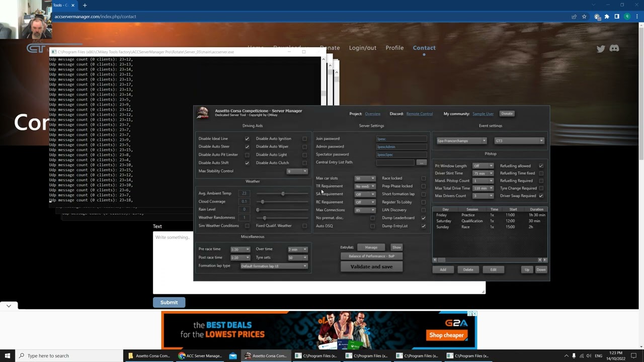Open Formation lap type dropdown
Screen dimensions: 644x362
pyautogui.click(x=274, y=266)
